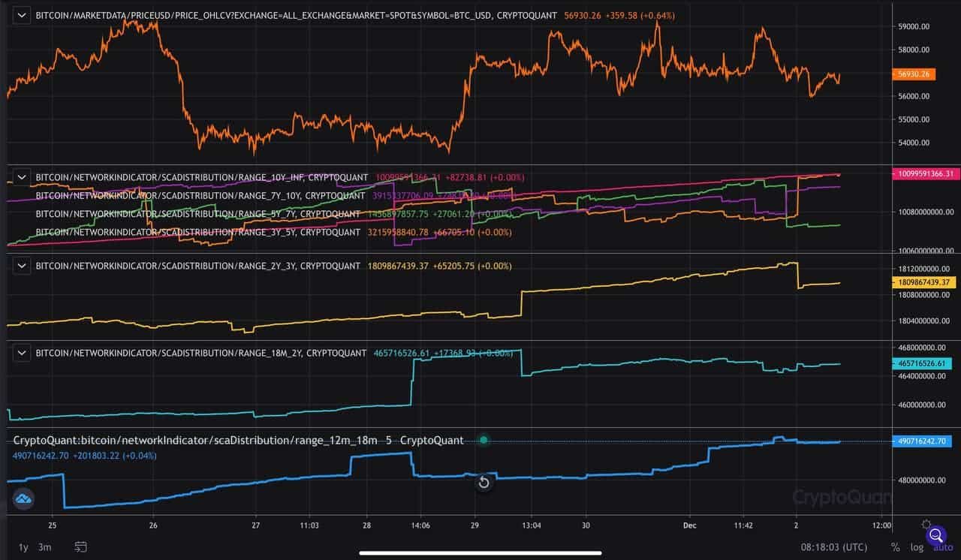The height and width of the screenshot is (560, 961).
Task: Click the 26 date on time axis
Action: click(154, 525)
